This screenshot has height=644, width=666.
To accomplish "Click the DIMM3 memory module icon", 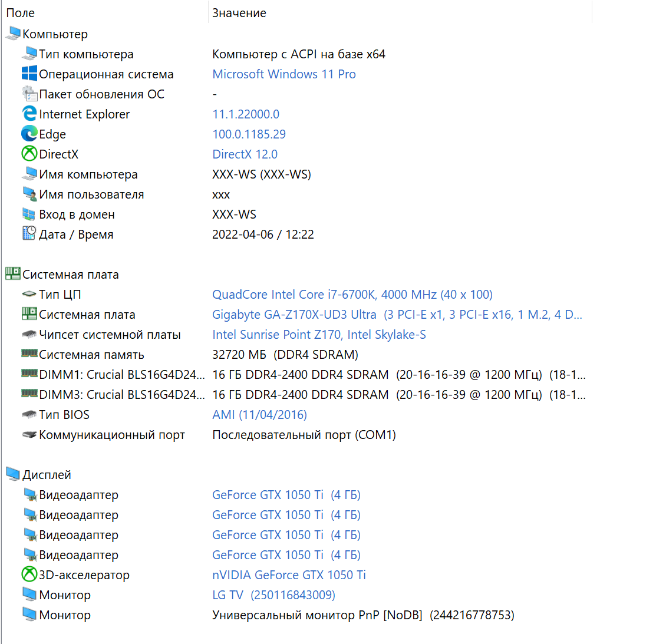I will pyautogui.click(x=29, y=394).
